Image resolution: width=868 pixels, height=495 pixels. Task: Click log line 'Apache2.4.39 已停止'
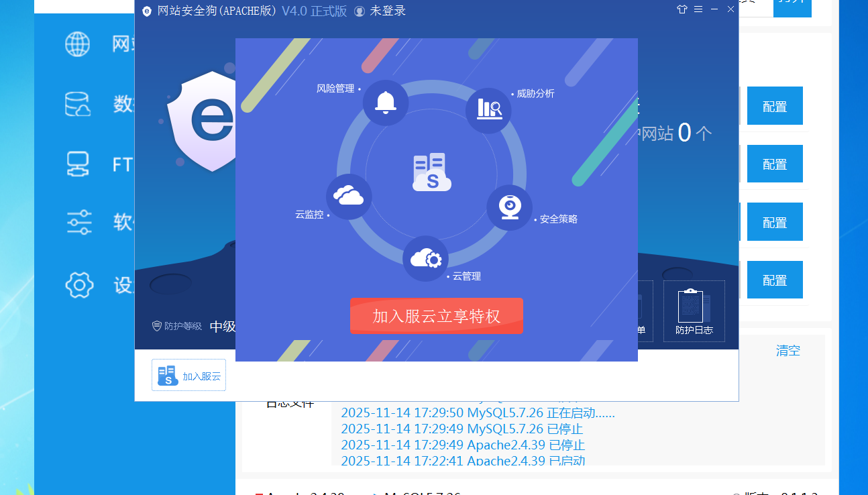click(463, 445)
